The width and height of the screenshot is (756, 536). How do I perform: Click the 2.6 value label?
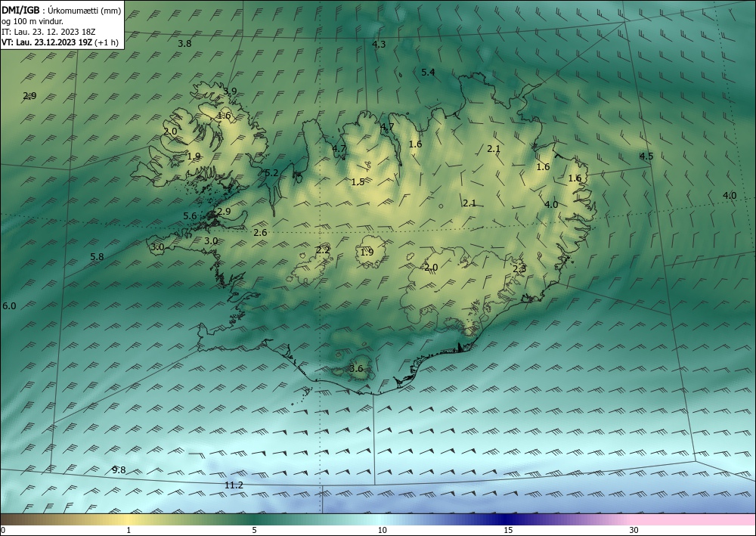click(x=260, y=233)
